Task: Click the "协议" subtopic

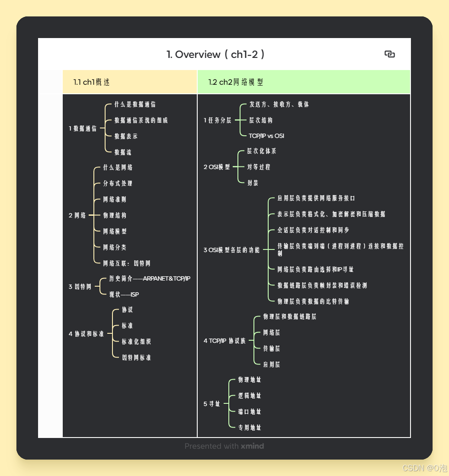Action: 127,310
